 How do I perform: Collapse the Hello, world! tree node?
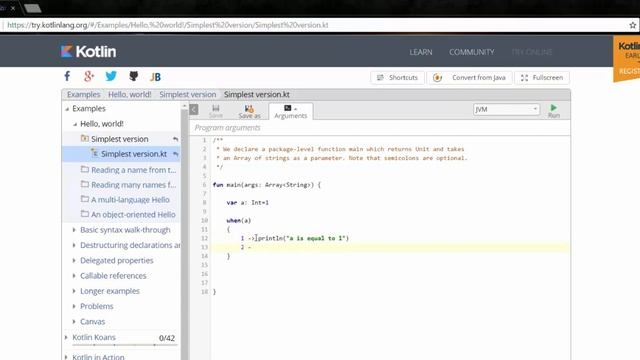click(75, 124)
